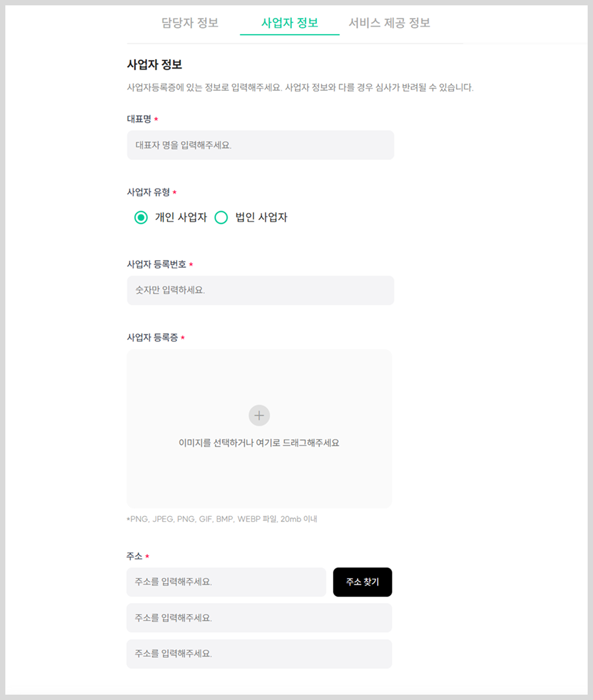This screenshot has width=593, height=700.
Task: Click the last 주소 input field
Action: pos(259,654)
